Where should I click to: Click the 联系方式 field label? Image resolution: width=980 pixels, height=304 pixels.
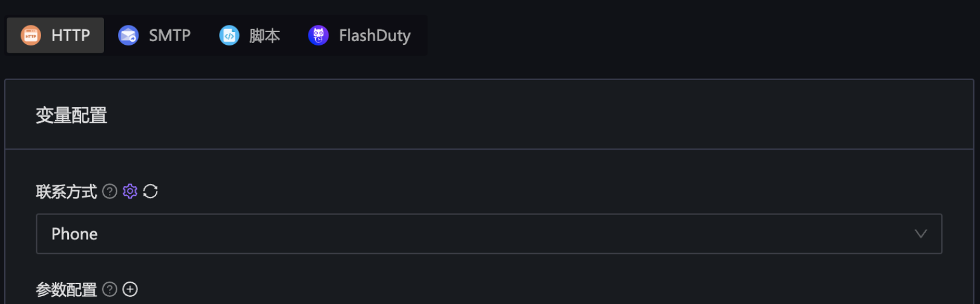click(66, 192)
